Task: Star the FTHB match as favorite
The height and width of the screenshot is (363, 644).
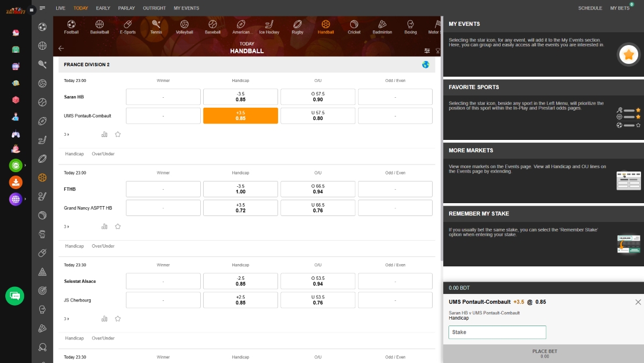Action: coord(118,226)
